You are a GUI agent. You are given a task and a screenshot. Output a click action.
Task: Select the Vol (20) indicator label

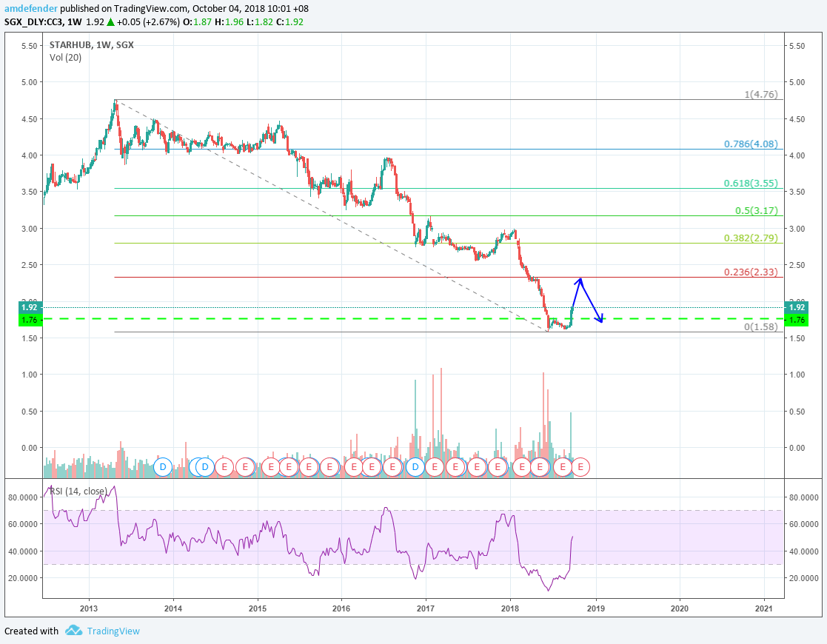[x=65, y=57]
